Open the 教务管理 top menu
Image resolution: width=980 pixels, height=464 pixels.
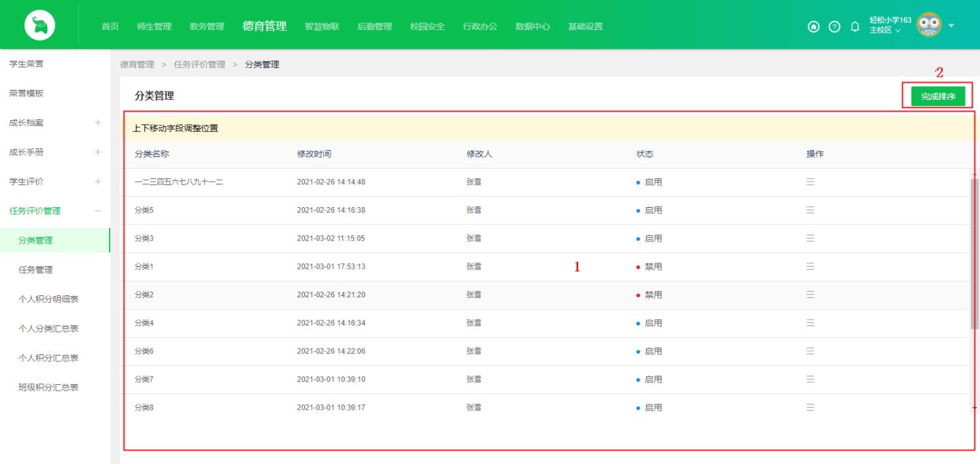(x=206, y=27)
